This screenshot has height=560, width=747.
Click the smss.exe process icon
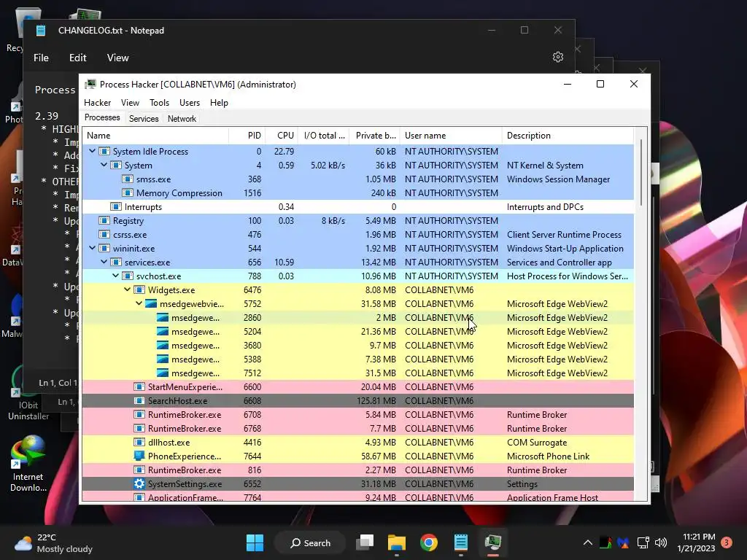tap(128, 179)
